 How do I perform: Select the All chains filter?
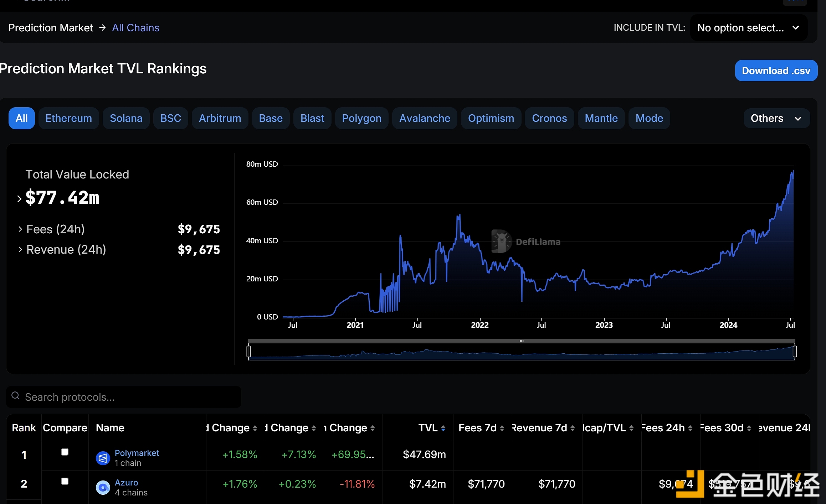[x=22, y=118]
